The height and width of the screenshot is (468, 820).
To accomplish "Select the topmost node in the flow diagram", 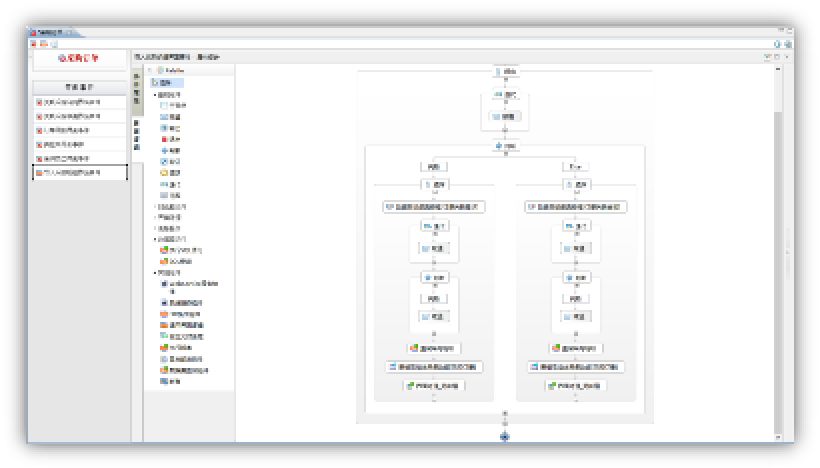I will tap(506, 71).
